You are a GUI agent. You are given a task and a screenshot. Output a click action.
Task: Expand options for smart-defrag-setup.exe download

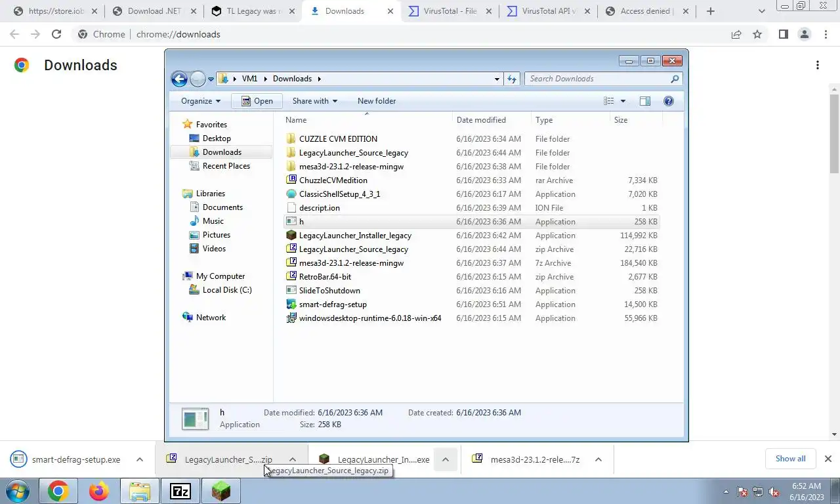point(140,459)
